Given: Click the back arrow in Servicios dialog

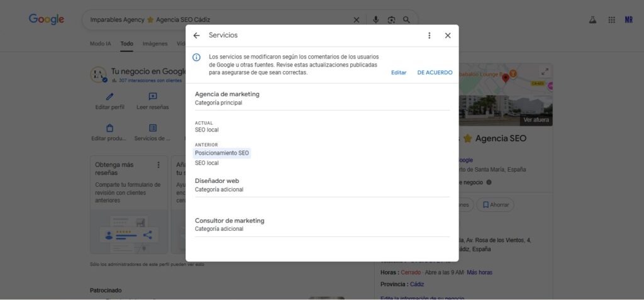Looking at the screenshot, I should [197, 36].
